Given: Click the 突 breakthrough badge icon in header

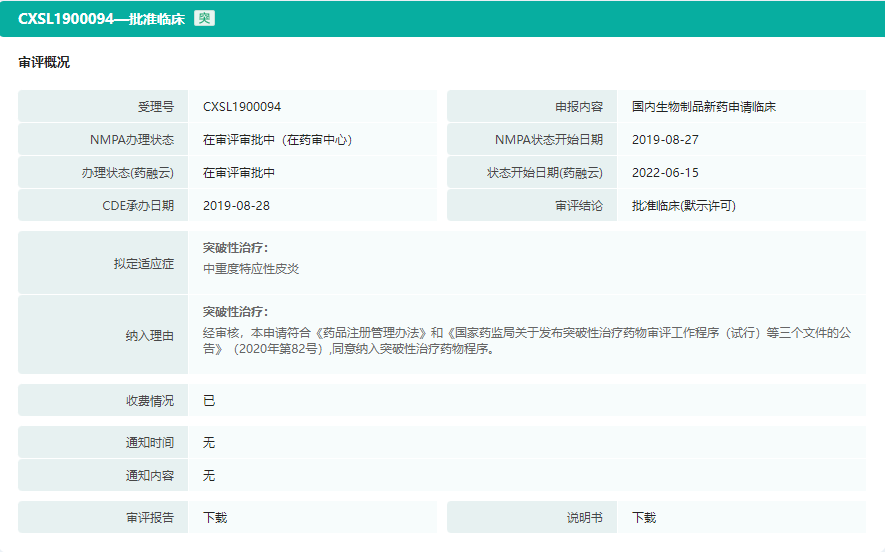Looking at the screenshot, I should [204, 18].
